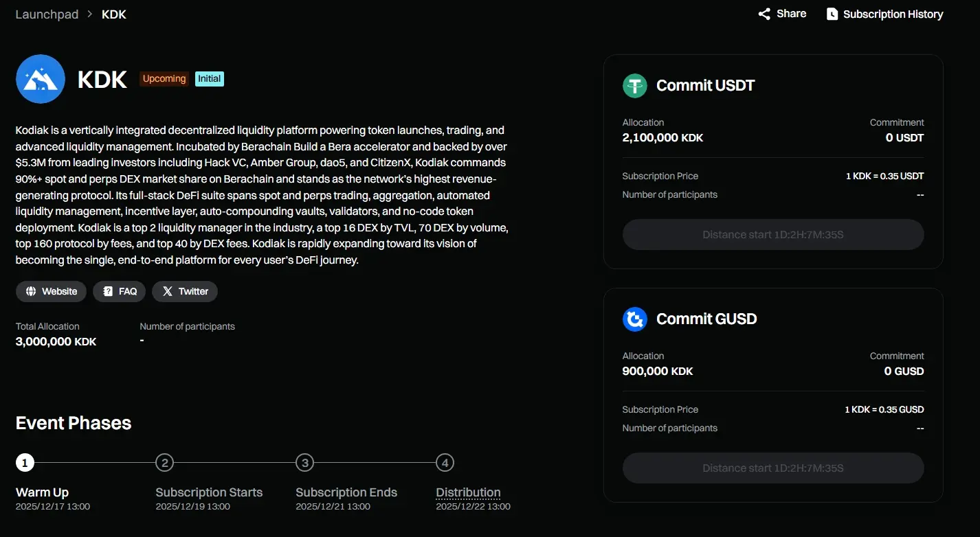The height and width of the screenshot is (537, 980).
Task: Click the 900,000 KDK allocation value
Action: 658,371
